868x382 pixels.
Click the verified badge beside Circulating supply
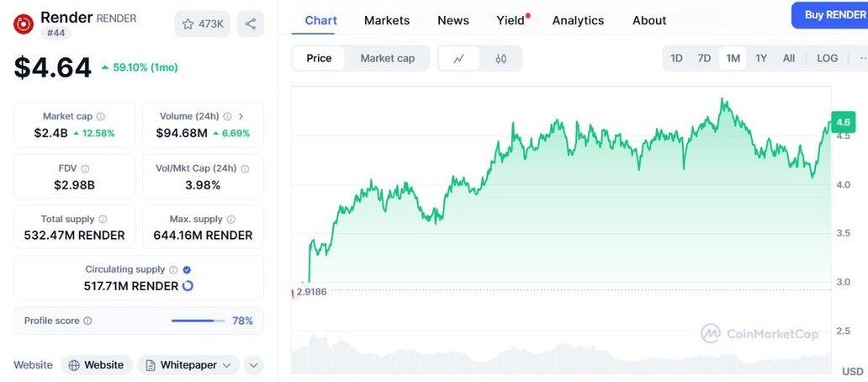(x=187, y=269)
